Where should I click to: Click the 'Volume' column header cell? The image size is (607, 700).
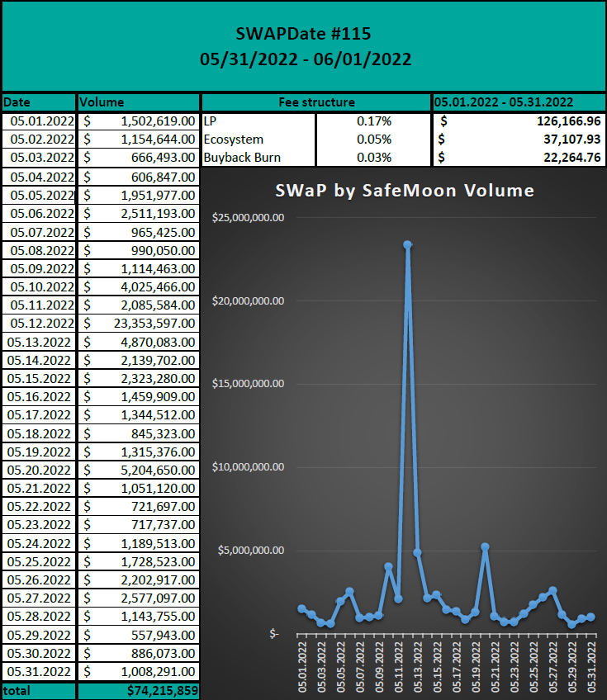(139, 102)
